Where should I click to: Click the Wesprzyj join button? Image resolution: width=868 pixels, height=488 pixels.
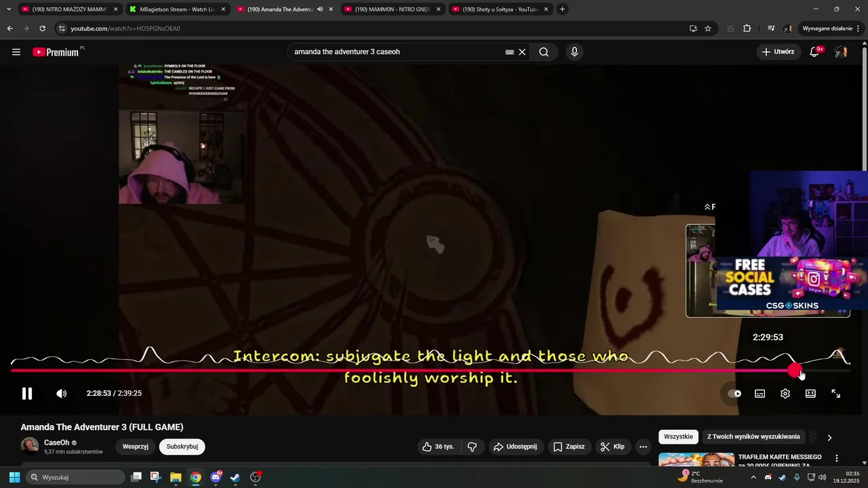coord(136,447)
